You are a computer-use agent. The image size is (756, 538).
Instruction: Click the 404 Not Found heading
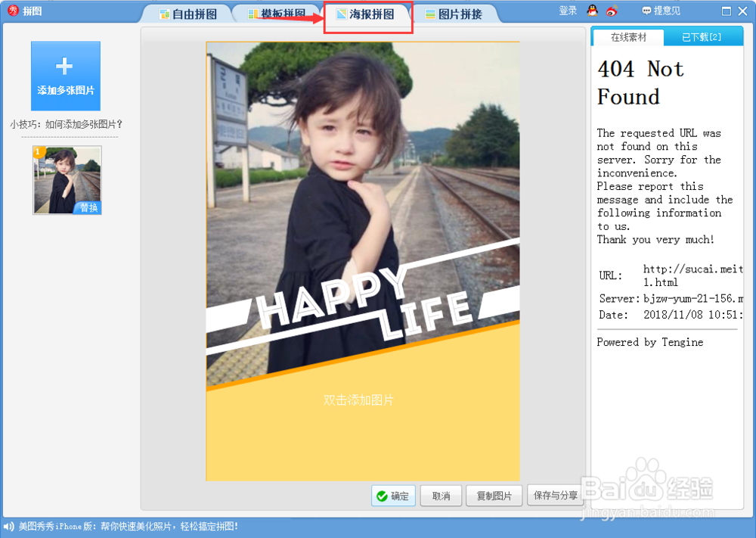[x=640, y=82]
